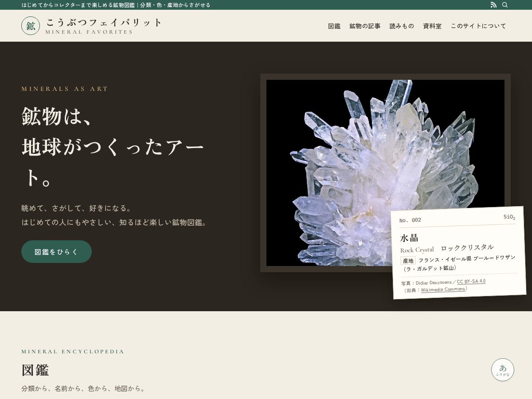532x399 pixels.
Task: Click the こうぶつフェイバリット site title
Action: click(x=104, y=23)
